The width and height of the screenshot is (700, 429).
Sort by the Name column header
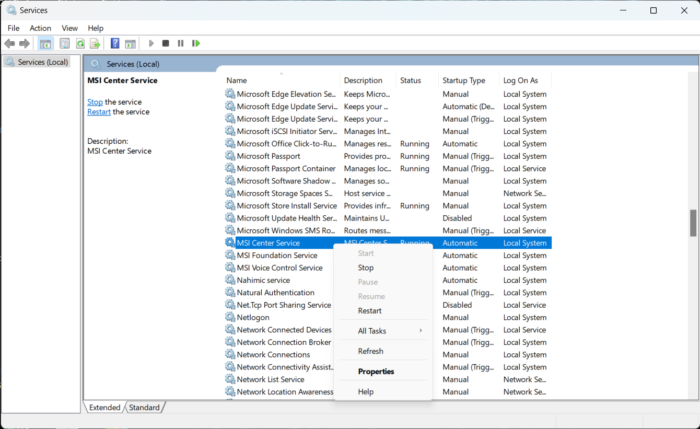(x=281, y=80)
